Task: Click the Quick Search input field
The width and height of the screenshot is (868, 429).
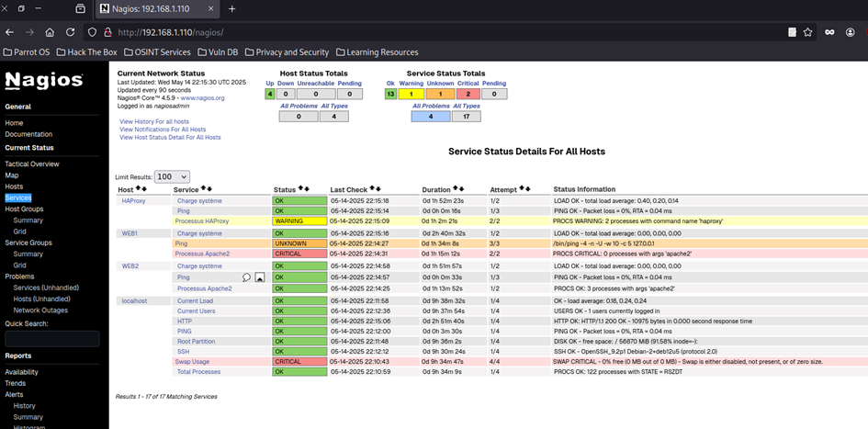Action: (51, 339)
